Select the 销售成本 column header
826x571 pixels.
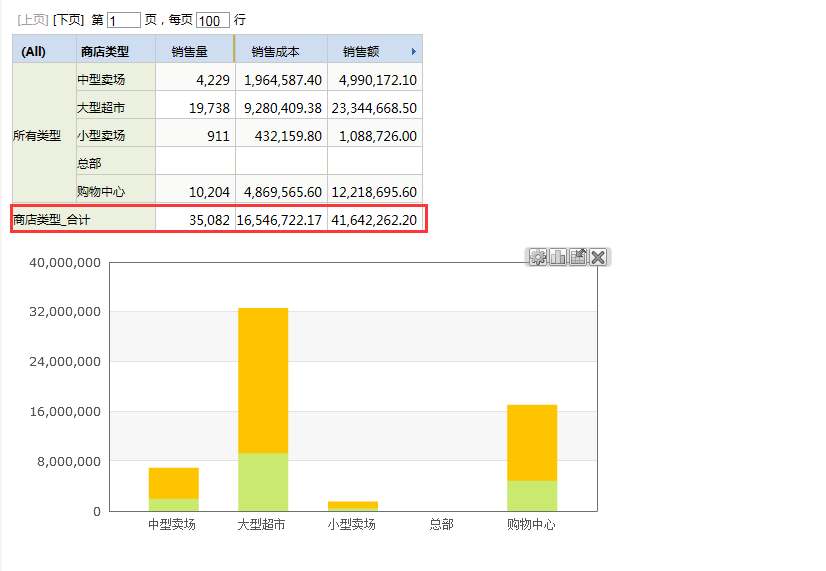[281, 49]
